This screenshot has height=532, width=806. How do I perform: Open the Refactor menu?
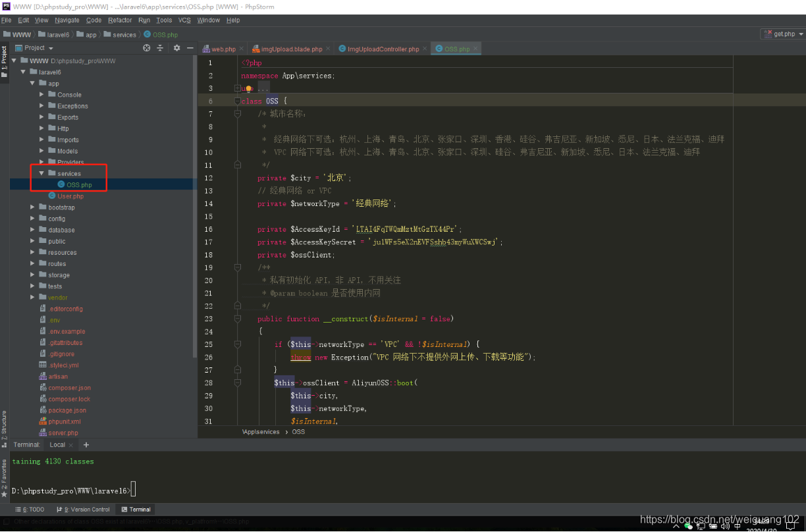tap(120, 20)
